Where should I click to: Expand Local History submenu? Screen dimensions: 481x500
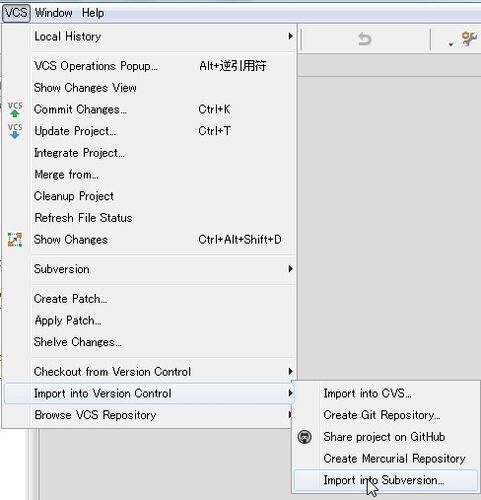(150, 36)
